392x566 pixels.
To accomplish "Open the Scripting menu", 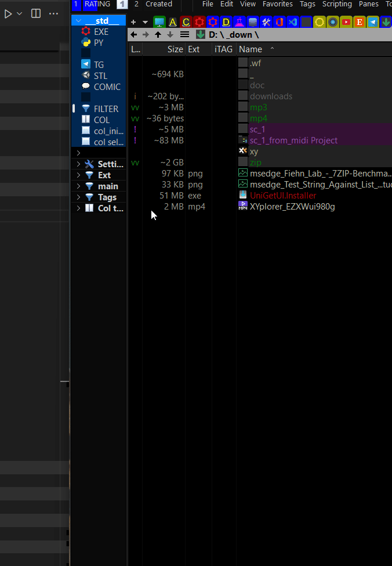I will coord(337,4).
